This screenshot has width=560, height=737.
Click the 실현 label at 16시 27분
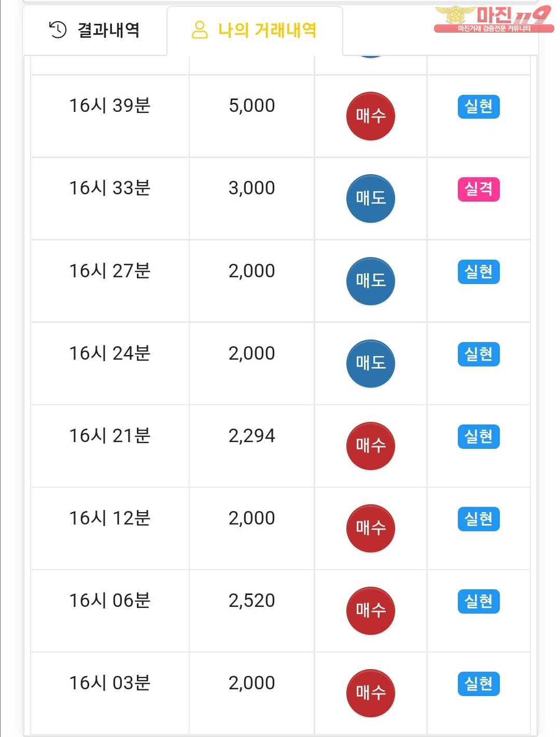point(478,272)
